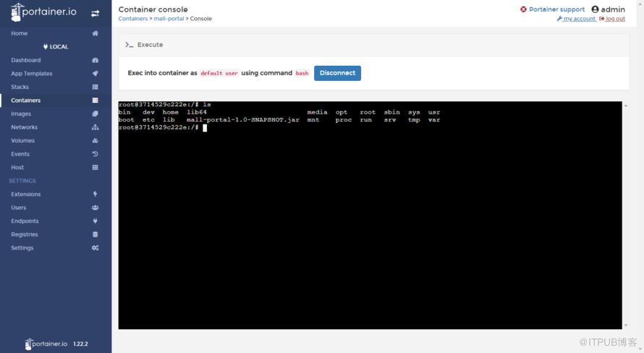Click the red Portainer support lifebuoy icon
Screen dimensions: 644x353
click(x=523, y=9)
